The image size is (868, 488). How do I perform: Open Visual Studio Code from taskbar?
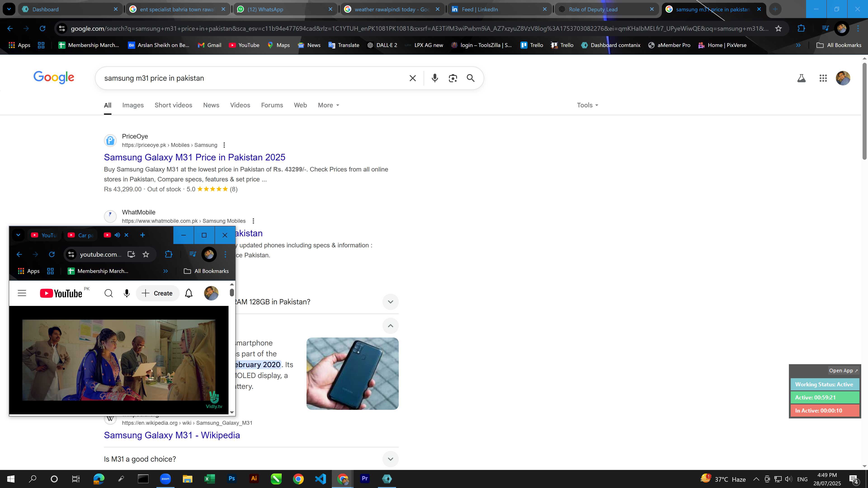tap(321, 479)
